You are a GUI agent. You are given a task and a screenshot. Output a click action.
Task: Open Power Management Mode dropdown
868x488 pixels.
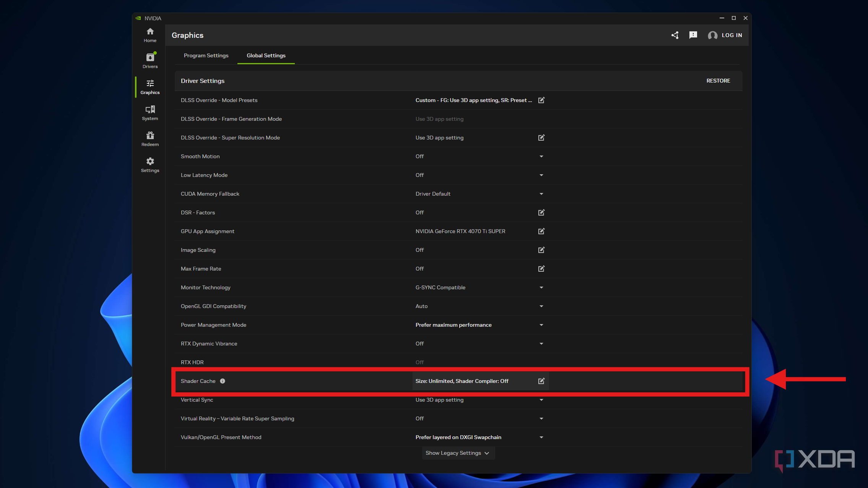[541, 325]
